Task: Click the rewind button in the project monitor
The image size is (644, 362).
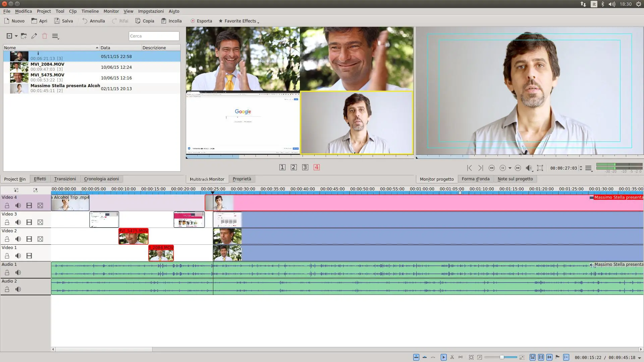Action: click(x=492, y=168)
